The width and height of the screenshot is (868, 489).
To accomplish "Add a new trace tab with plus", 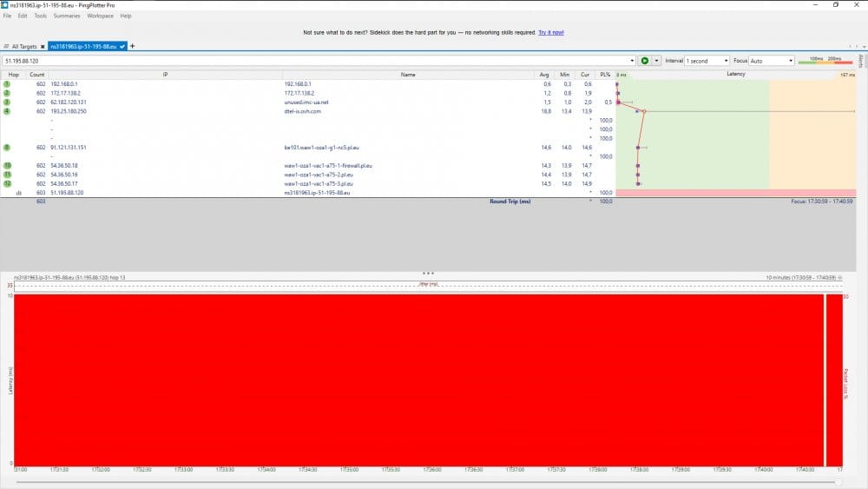I will coord(133,45).
